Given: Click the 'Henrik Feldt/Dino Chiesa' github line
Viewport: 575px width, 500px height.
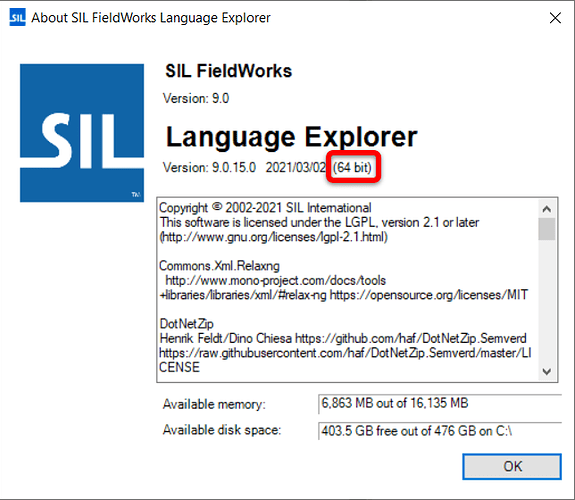Looking at the screenshot, I should coord(343,338).
